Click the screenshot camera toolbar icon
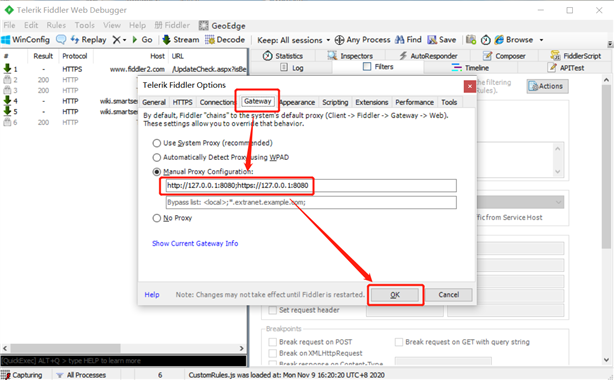 click(x=471, y=40)
